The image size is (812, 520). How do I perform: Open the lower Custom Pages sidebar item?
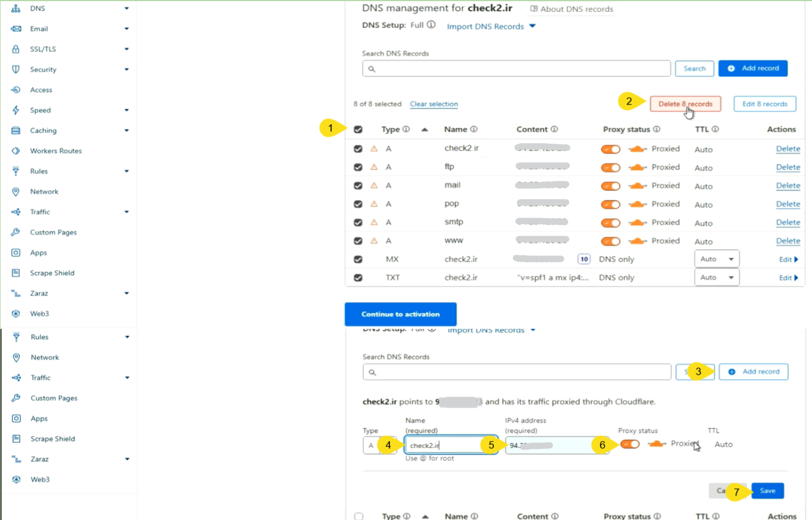point(54,398)
